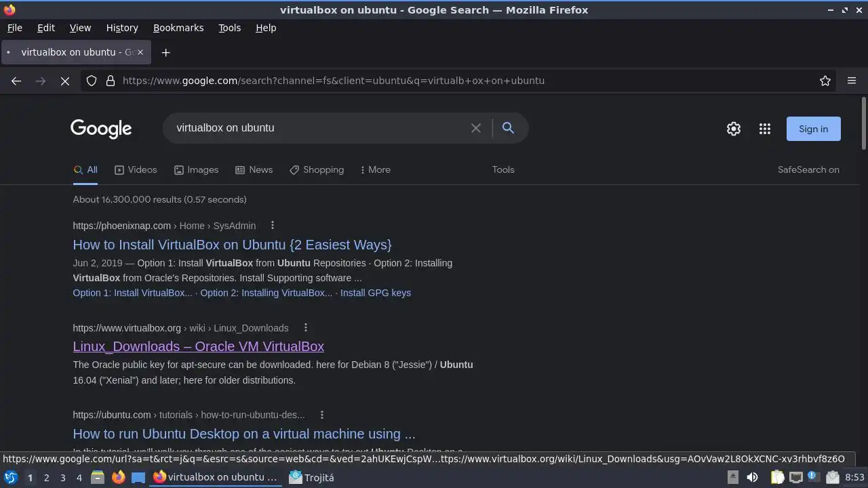
Task: Switch to virtual desktop 3
Action: (x=62, y=478)
